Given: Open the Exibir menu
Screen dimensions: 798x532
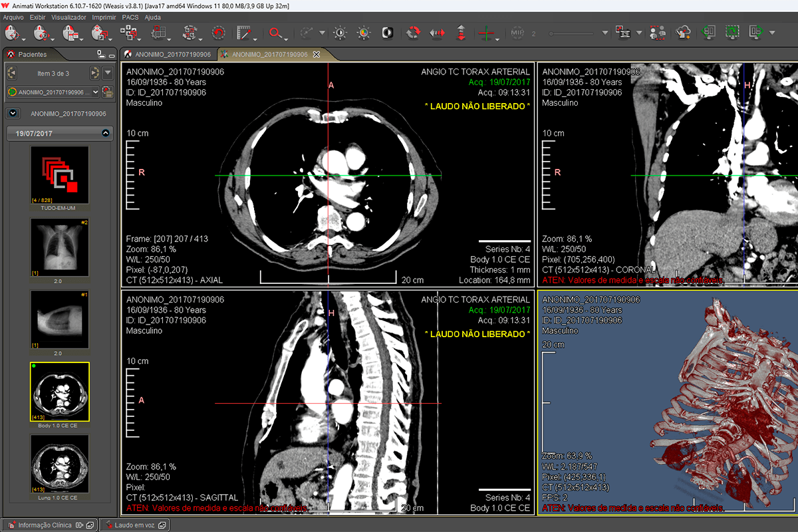Looking at the screenshot, I should [x=38, y=17].
